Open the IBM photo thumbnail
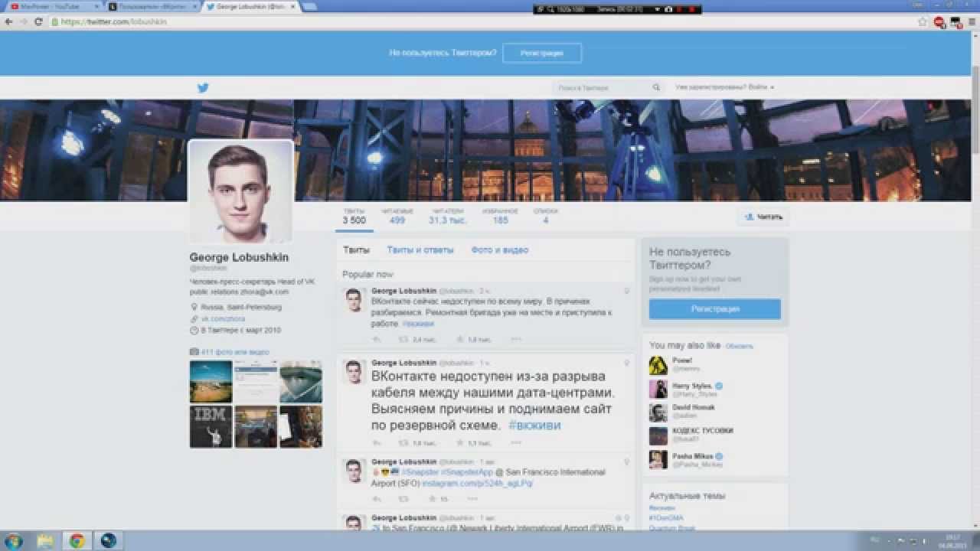This screenshot has height=551, width=980. (211, 426)
